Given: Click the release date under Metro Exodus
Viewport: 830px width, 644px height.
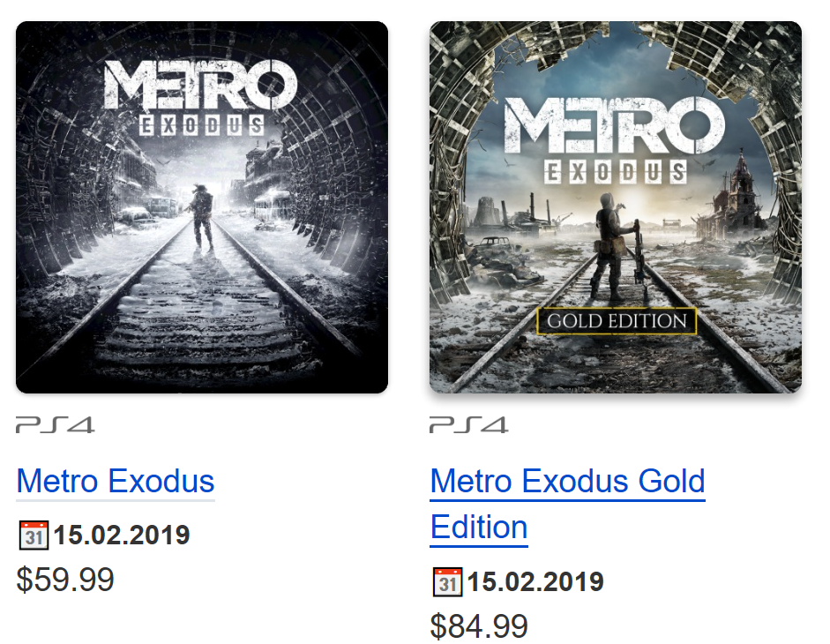Looking at the screenshot, I should point(122,535).
